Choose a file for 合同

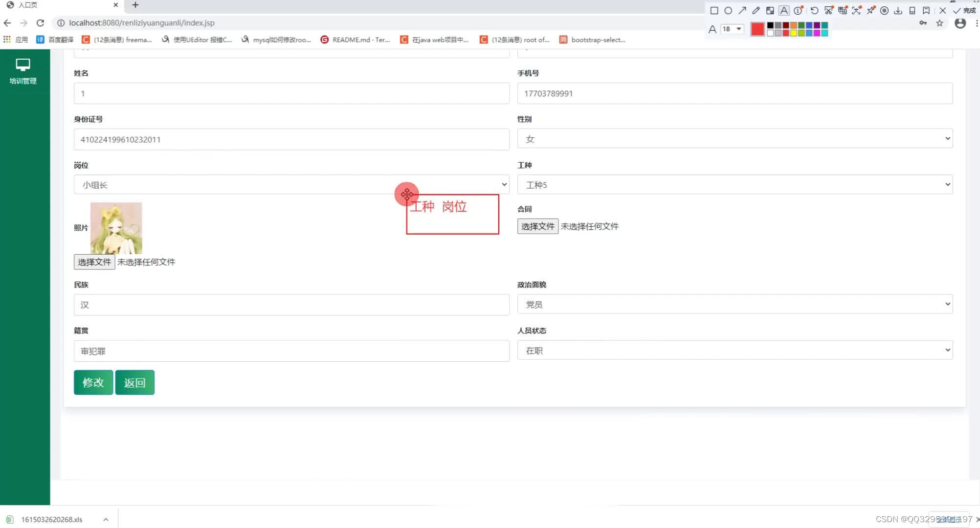538,226
